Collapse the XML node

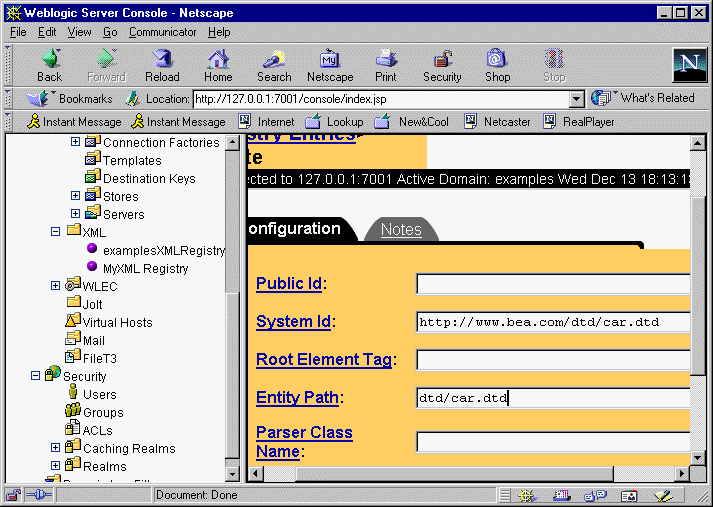[x=55, y=232]
